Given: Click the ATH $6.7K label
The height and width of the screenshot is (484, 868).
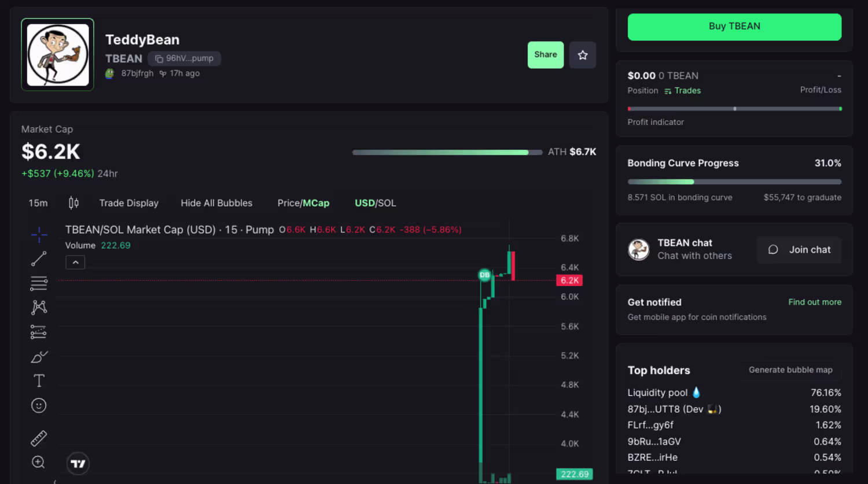Looking at the screenshot, I should click(572, 152).
